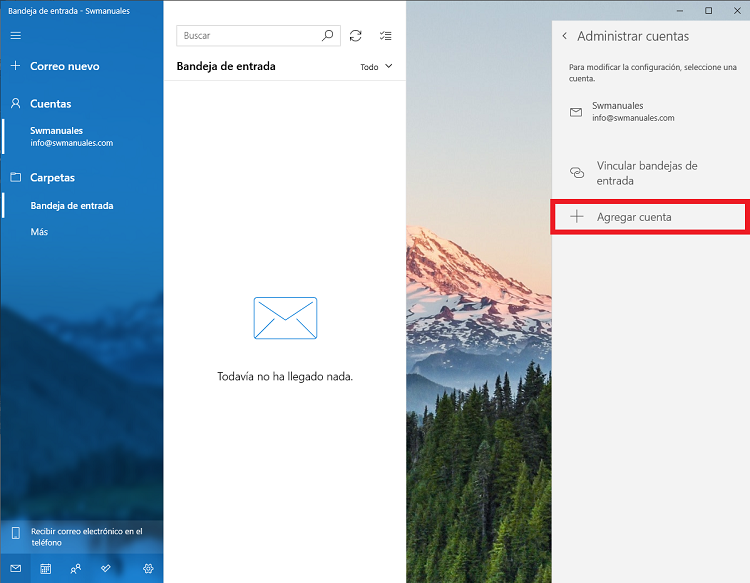The width and height of the screenshot is (750, 583).
Task: Open the Calendar app icon
Action: [x=45, y=569]
